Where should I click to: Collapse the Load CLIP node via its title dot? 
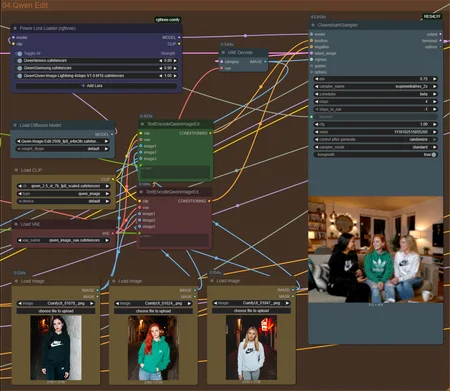(16, 170)
